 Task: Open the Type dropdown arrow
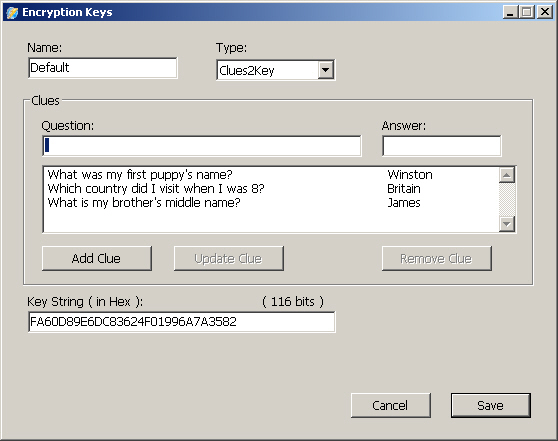(326, 70)
